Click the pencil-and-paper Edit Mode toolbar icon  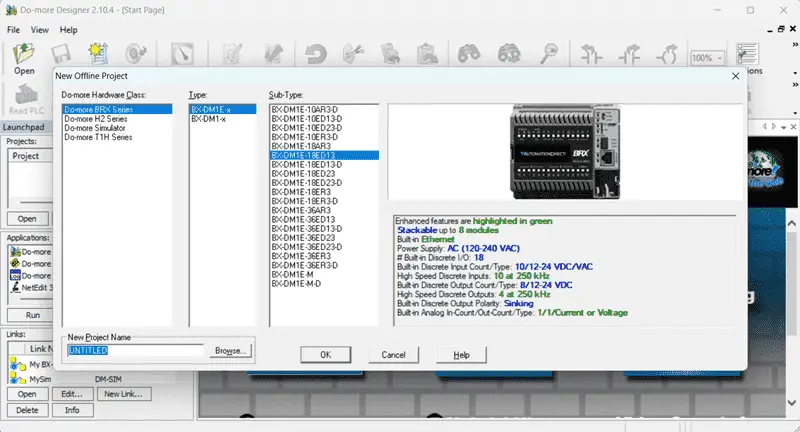coord(233,54)
